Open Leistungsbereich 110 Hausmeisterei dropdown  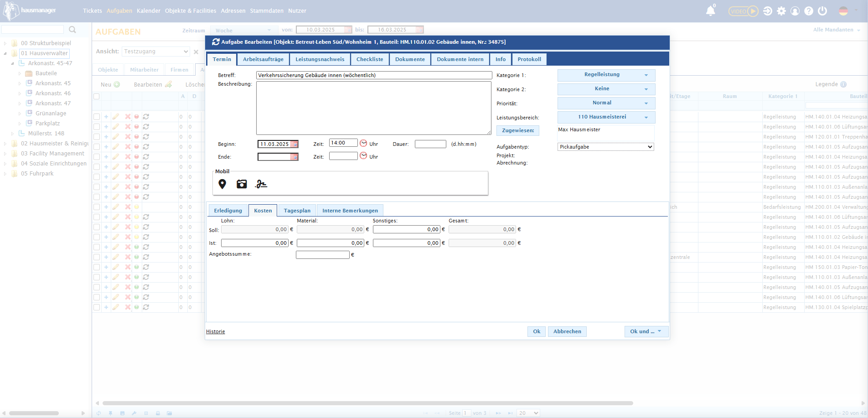tap(606, 117)
